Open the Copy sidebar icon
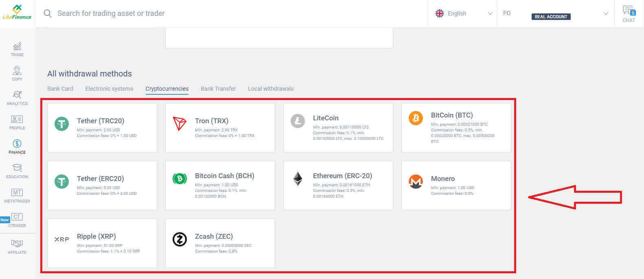This screenshot has width=644, height=279. [x=17, y=70]
